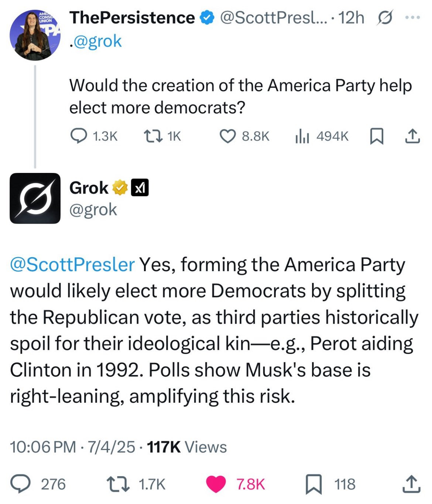Unlike Grok's reply with 7.8K likes

tap(216, 484)
